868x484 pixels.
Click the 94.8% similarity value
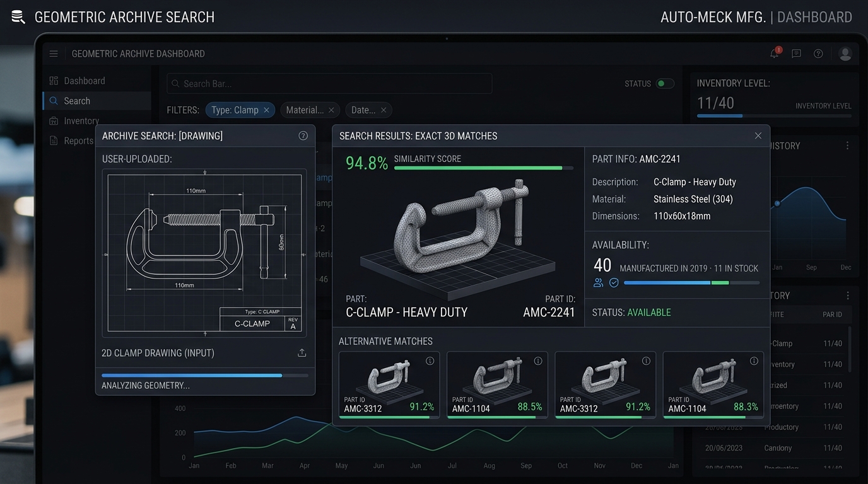pos(367,163)
